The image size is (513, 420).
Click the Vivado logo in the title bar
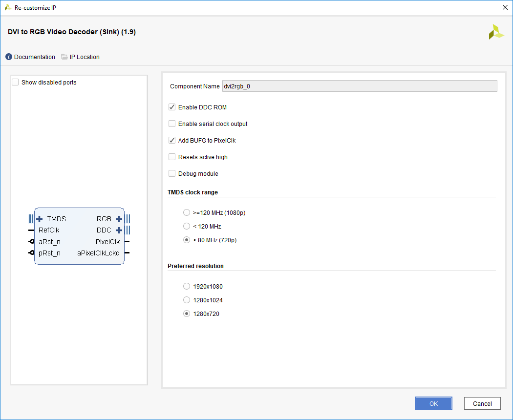[x=8, y=7]
